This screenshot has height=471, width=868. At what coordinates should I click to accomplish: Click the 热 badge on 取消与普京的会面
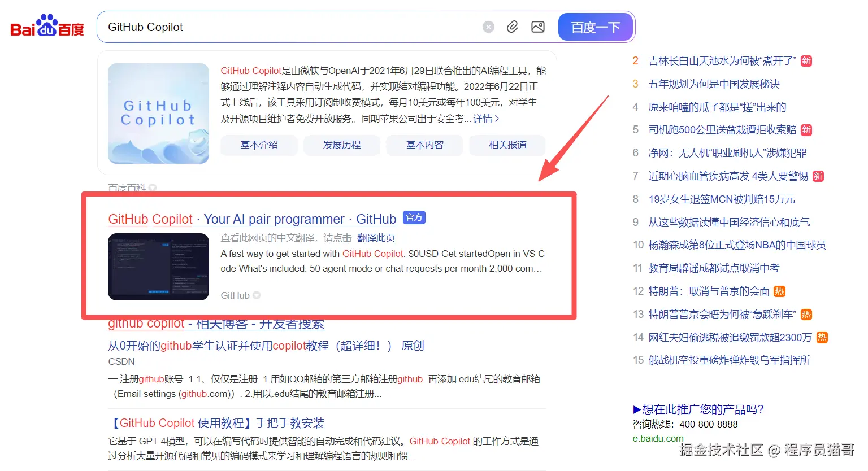(x=780, y=291)
